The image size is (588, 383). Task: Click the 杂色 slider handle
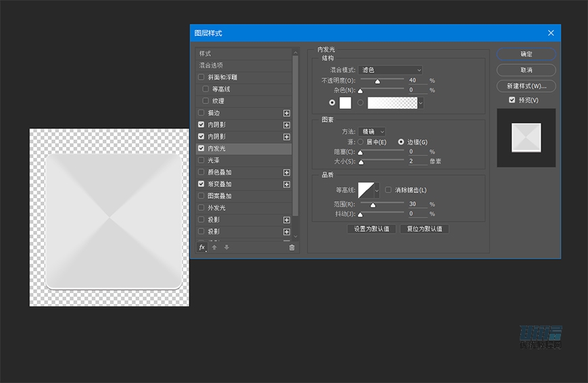[360, 91]
